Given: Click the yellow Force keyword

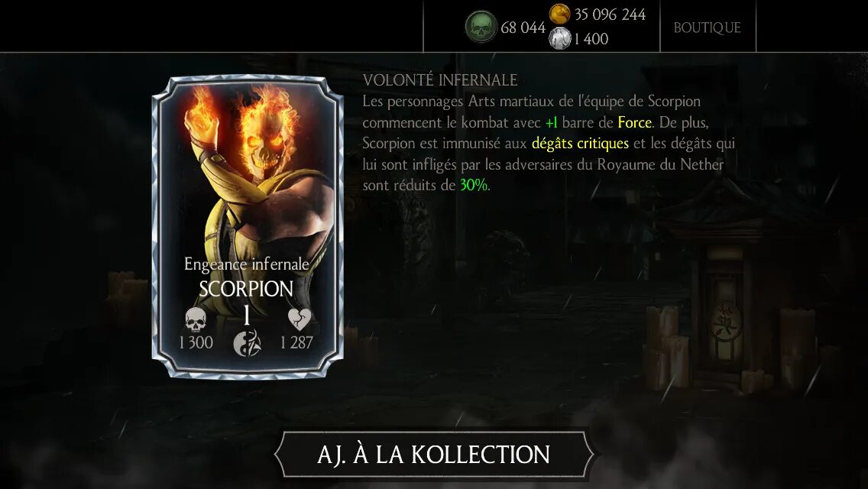Looking at the screenshot, I should (x=634, y=121).
